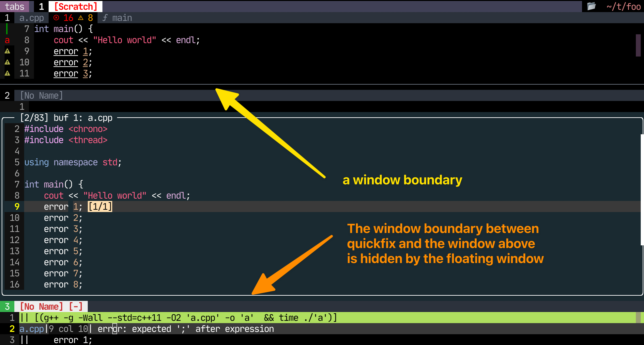644x345 pixels.
Task: Click the gutter warning sign on line 9
Action: tap(7, 51)
